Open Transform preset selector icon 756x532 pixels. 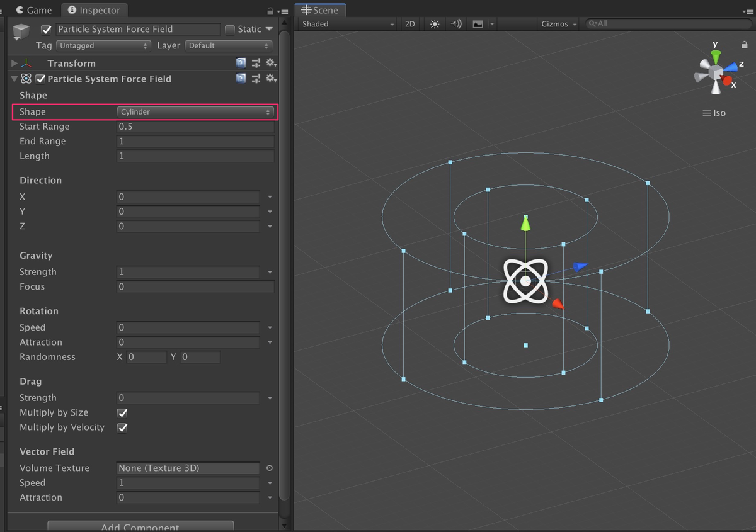click(x=256, y=63)
